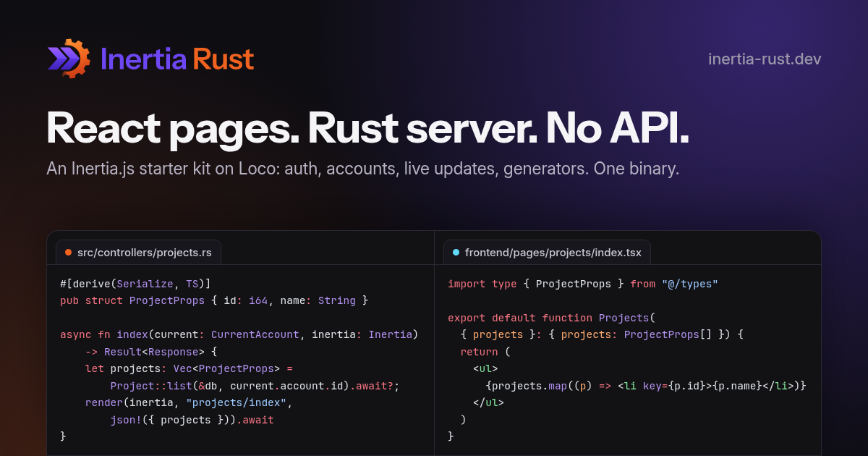Click the "Inertia Rust" brand name
Image resolution: width=868 pixels, height=456 pixels.
click(x=177, y=59)
